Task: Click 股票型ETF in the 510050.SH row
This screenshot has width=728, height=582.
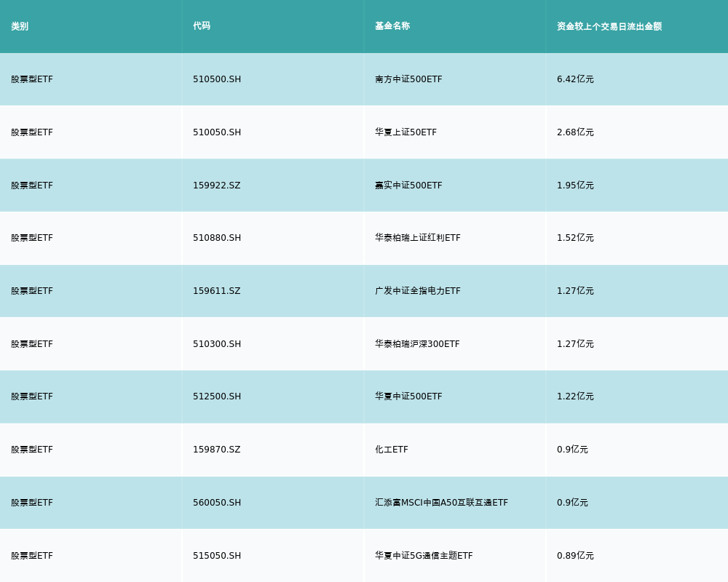Action: click(32, 132)
